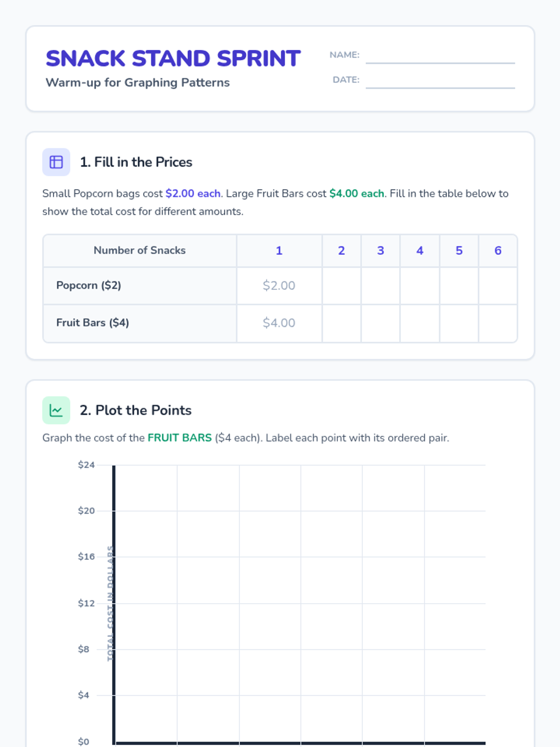Screen dimensions: 560x747
Task: Click the $12 label on the graph axis
Action: (86, 603)
